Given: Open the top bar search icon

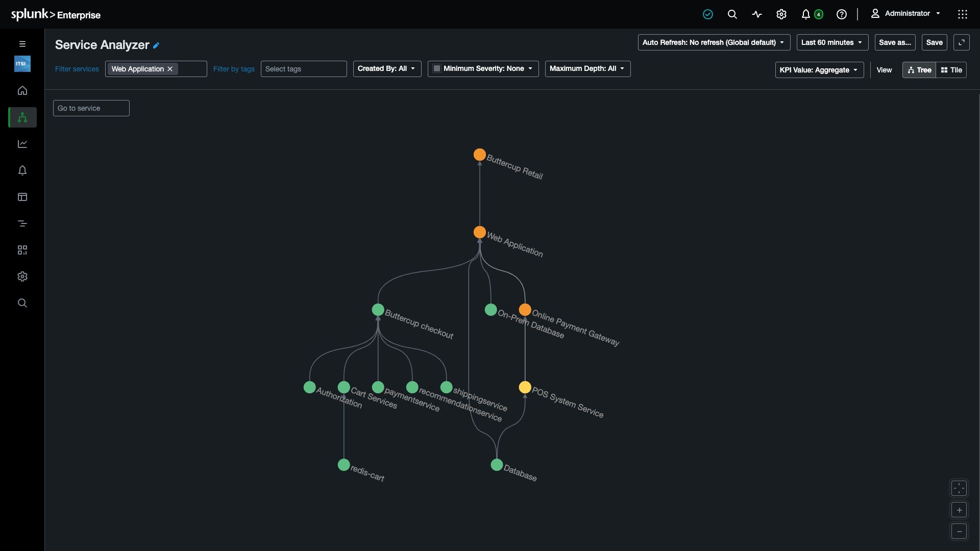Looking at the screenshot, I should click(x=732, y=14).
